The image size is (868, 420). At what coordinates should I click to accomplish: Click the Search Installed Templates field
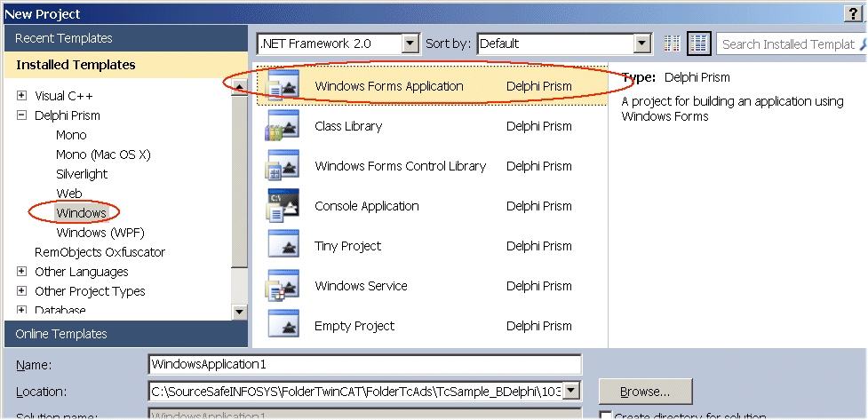pyautogui.click(x=788, y=44)
